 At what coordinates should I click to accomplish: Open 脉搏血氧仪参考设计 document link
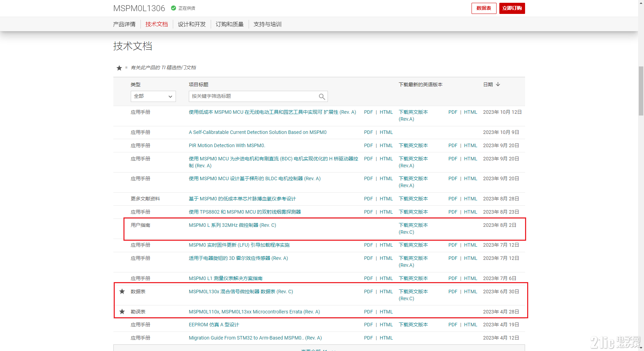click(x=242, y=199)
